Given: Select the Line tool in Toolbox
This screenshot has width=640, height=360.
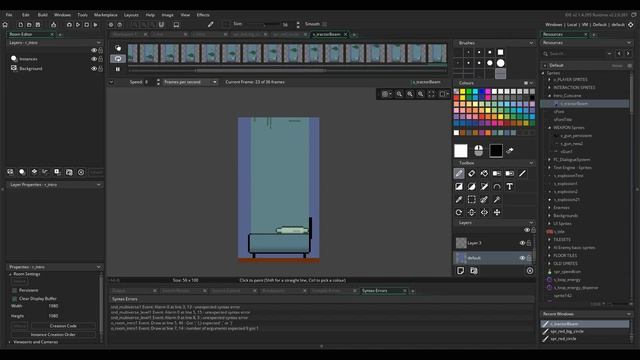Looking at the screenshot, I should pyautogui.click(x=522, y=173).
